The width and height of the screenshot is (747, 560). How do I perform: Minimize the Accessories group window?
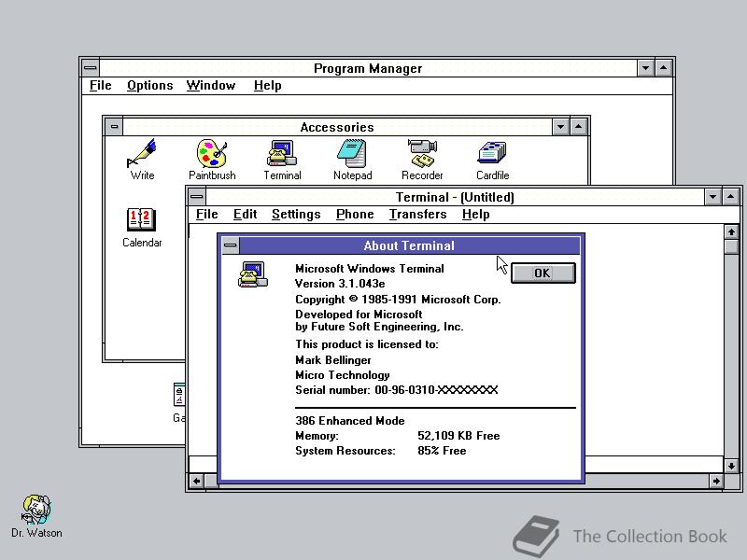click(x=560, y=127)
